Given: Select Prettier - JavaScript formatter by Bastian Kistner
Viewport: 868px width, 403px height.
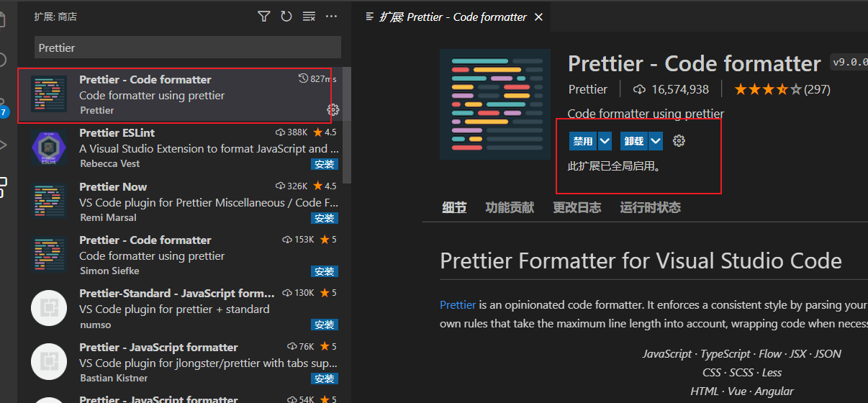Looking at the screenshot, I should coord(180,363).
